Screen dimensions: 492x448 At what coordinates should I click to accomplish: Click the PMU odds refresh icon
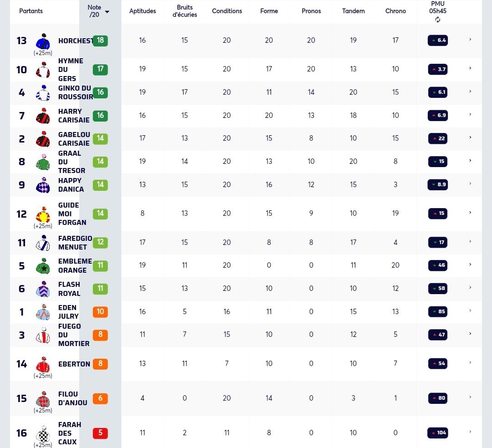click(x=438, y=20)
